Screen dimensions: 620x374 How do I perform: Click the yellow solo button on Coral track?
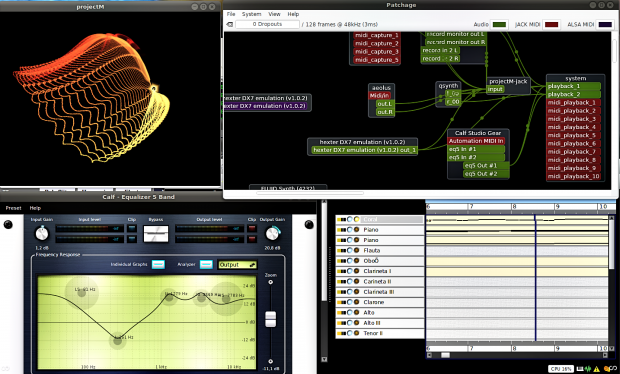pos(356,219)
